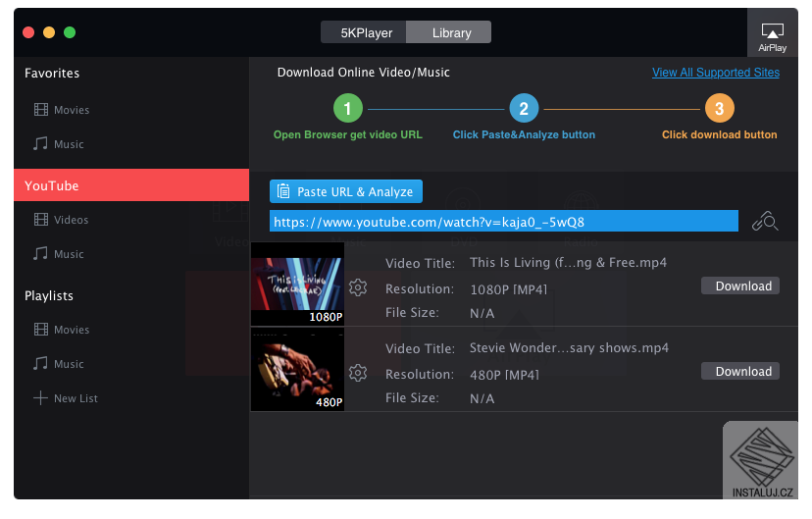Viewport: 812px width, 519px height.
Task: Open Music under Playlists
Action: (x=69, y=364)
